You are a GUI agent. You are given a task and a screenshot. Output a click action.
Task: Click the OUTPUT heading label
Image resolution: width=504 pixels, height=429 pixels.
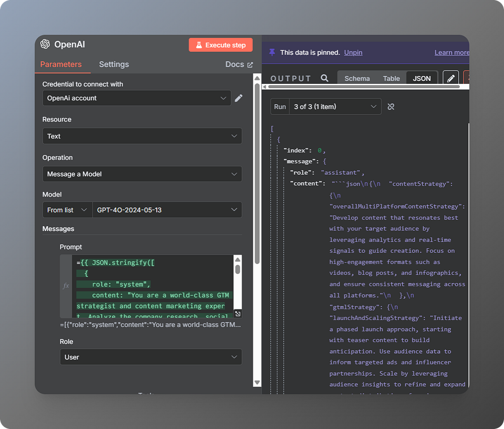290,78
